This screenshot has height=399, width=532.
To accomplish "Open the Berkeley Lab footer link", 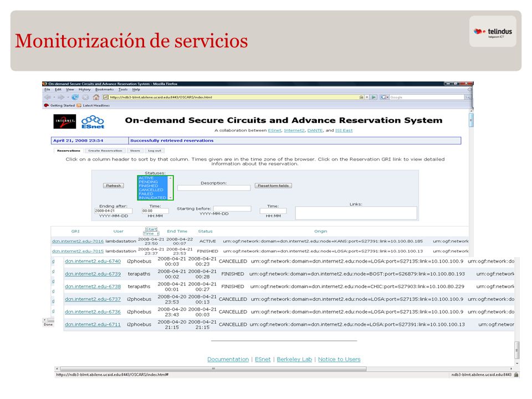I will point(294,359).
